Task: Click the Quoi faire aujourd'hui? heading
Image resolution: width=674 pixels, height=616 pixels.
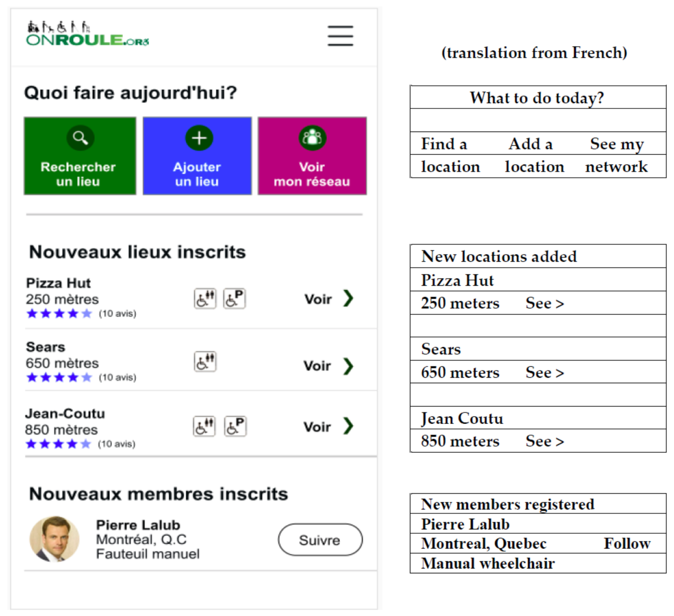Action: [x=131, y=93]
